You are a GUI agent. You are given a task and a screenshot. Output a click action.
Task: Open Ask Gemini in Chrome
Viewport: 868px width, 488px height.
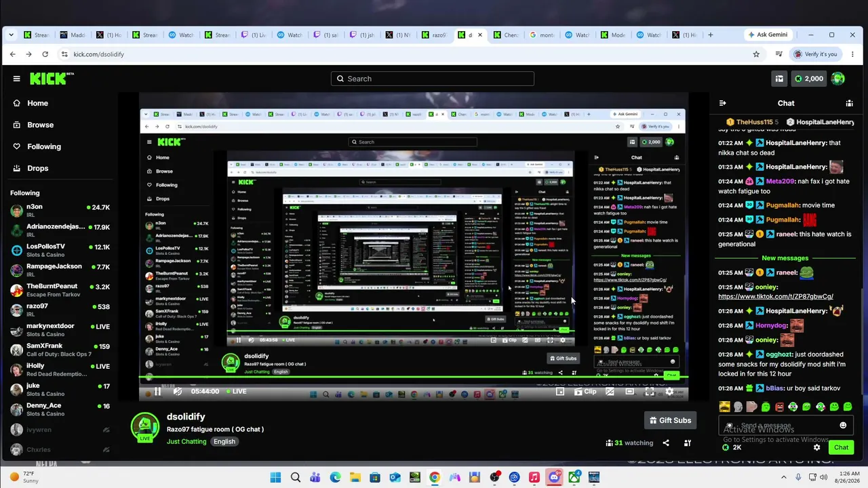pyautogui.click(x=767, y=35)
